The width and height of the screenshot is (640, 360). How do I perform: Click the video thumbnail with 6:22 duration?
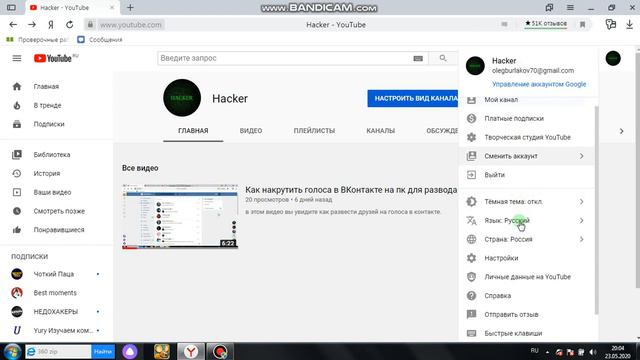[x=180, y=216]
